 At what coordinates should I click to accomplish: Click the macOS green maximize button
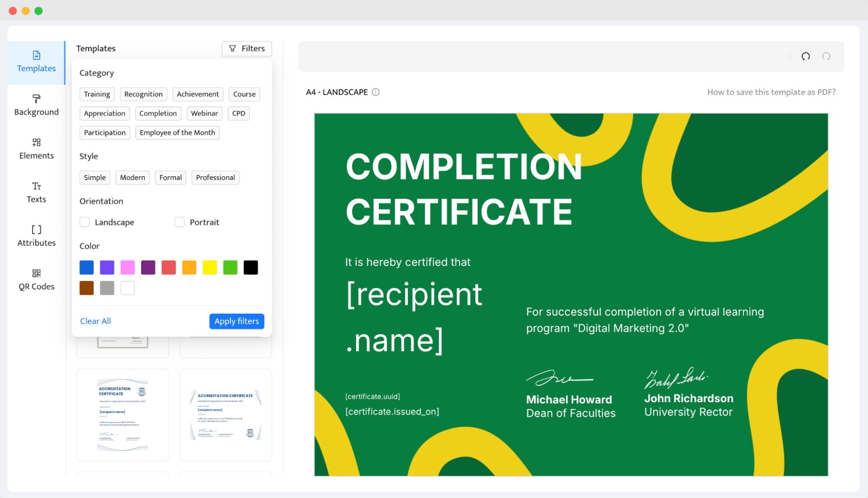(39, 11)
